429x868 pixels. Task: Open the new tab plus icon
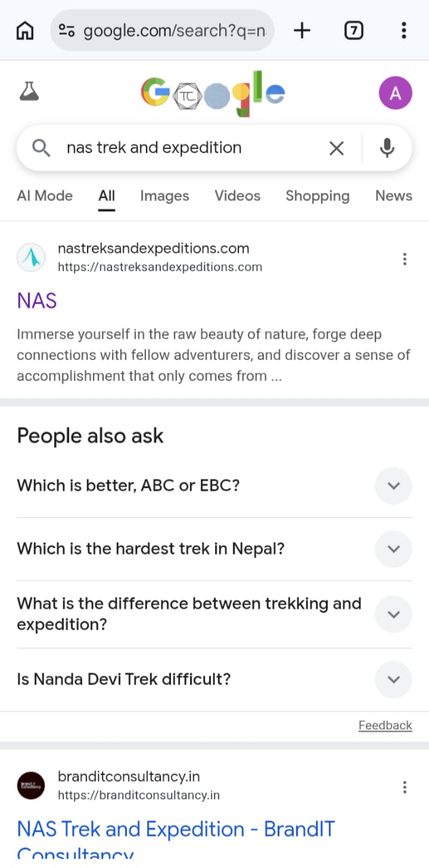point(301,30)
